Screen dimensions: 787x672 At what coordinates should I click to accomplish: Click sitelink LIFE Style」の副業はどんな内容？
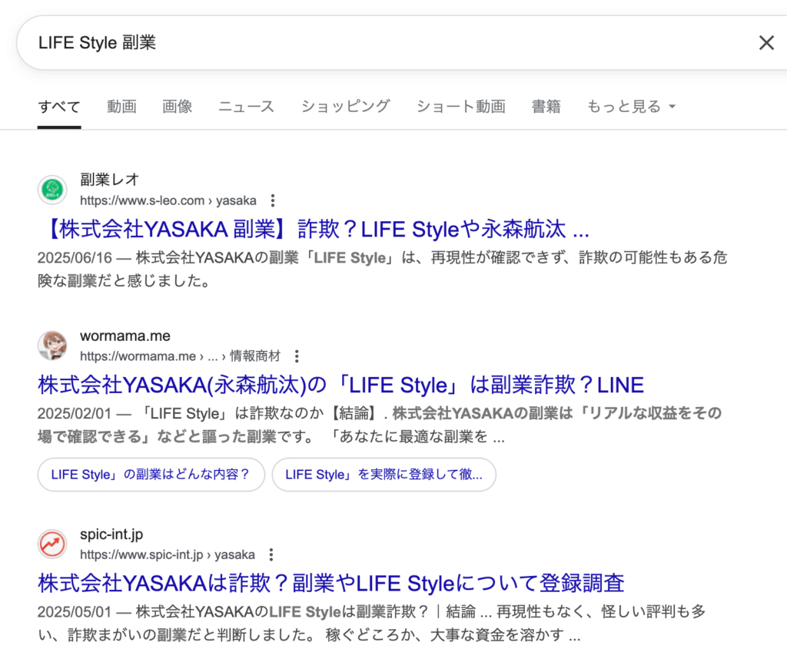point(151,475)
